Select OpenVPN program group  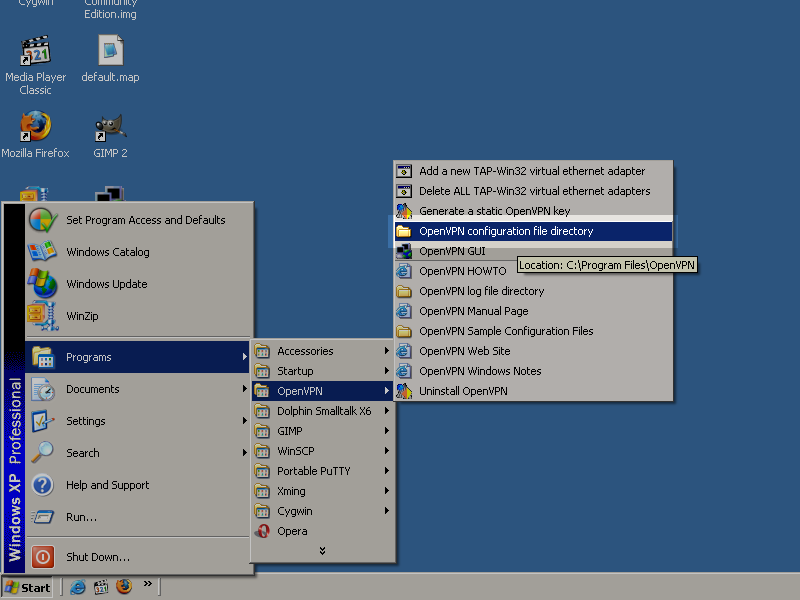coord(323,391)
